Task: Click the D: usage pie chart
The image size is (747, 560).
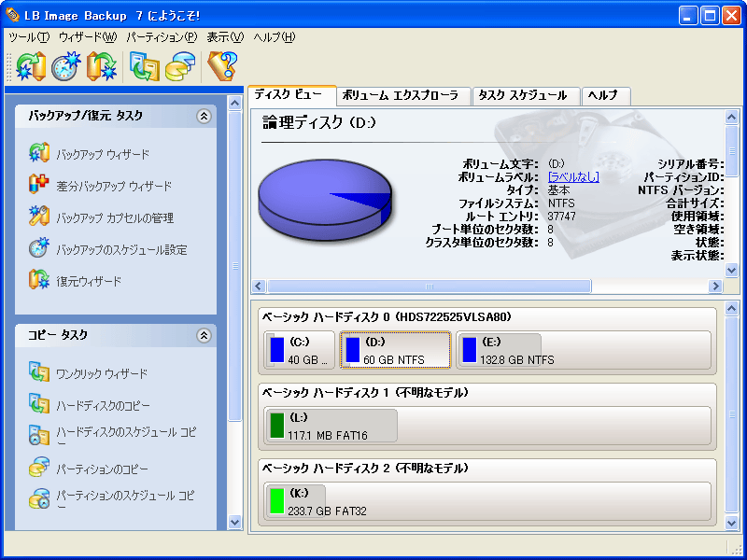Action: [325, 199]
